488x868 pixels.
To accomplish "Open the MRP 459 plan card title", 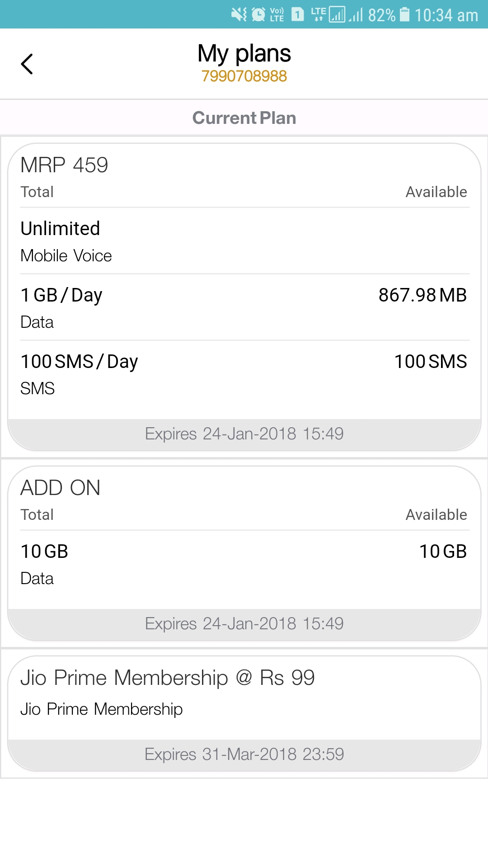I will pyautogui.click(x=64, y=165).
